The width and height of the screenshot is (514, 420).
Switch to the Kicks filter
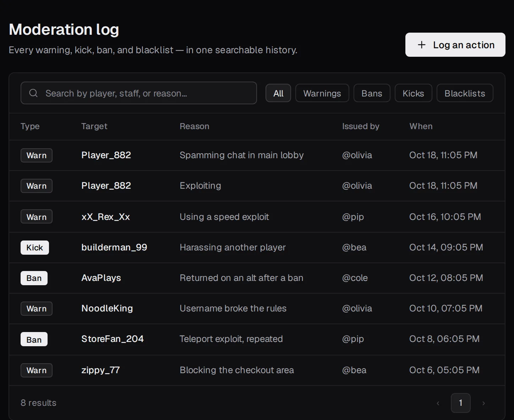[x=413, y=93]
